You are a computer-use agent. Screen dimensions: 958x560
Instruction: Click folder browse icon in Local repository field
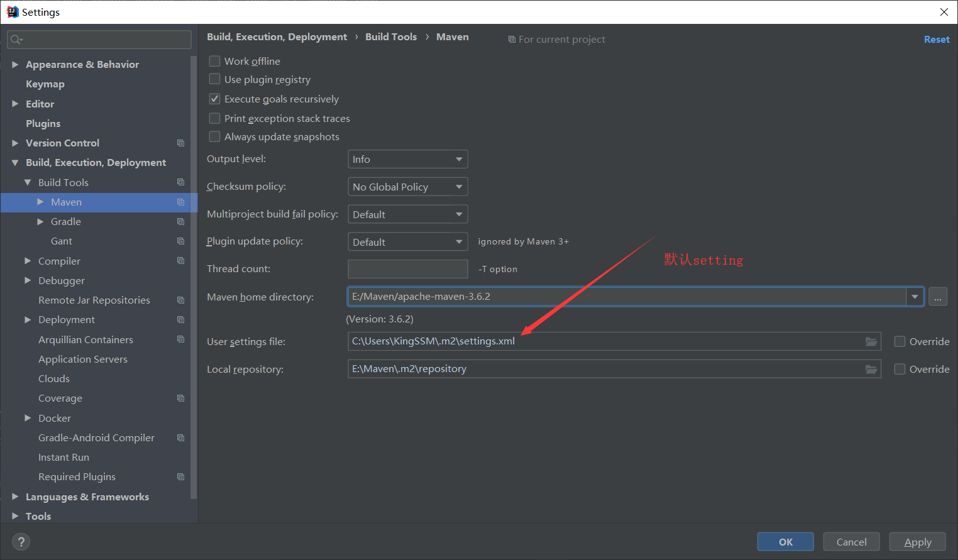coord(871,369)
